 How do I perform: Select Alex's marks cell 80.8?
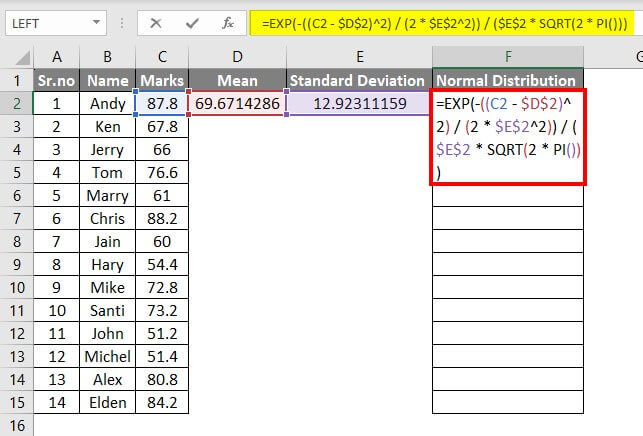pyautogui.click(x=162, y=379)
